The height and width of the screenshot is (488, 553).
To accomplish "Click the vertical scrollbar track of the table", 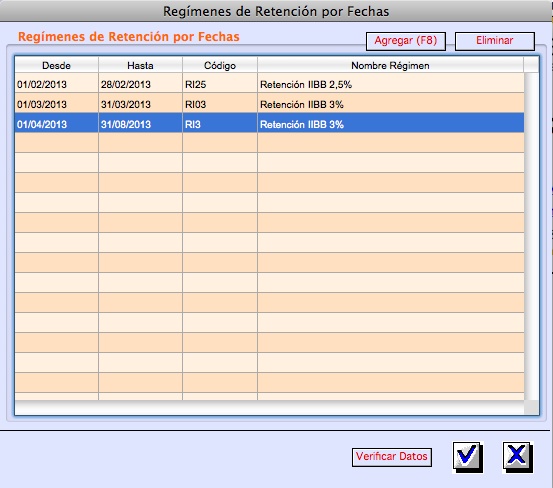I will point(531,236).
